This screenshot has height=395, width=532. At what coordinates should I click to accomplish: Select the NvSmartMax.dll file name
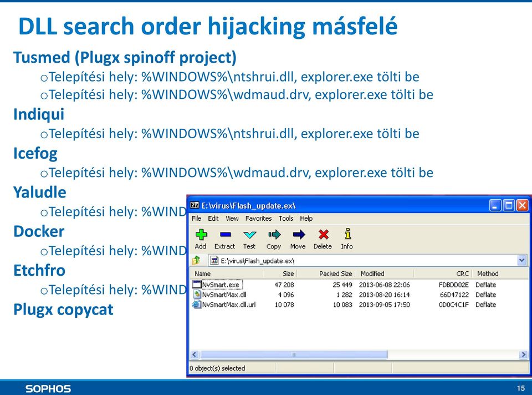point(224,295)
